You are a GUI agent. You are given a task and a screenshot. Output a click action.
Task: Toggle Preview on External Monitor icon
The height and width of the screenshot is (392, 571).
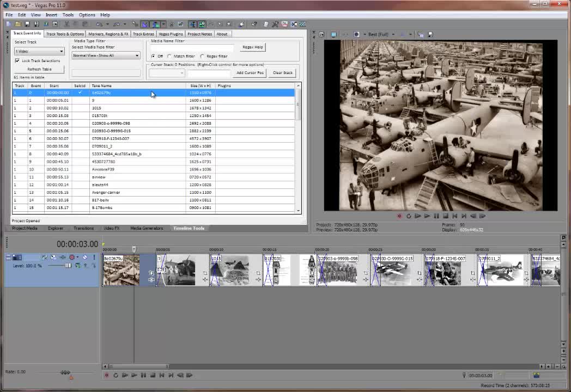(333, 34)
